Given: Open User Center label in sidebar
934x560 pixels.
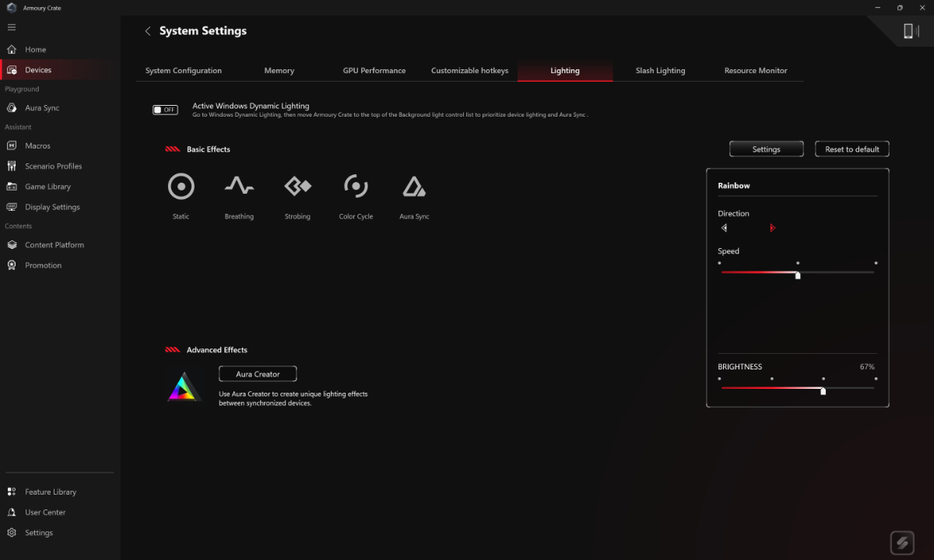Looking at the screenshot, I should point(45,513).
